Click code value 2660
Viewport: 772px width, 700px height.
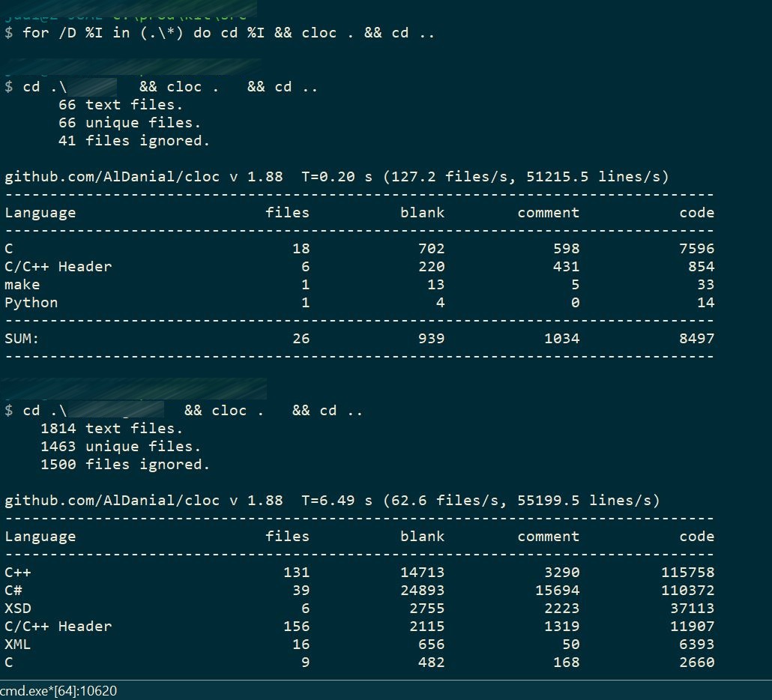pos(696,663)
